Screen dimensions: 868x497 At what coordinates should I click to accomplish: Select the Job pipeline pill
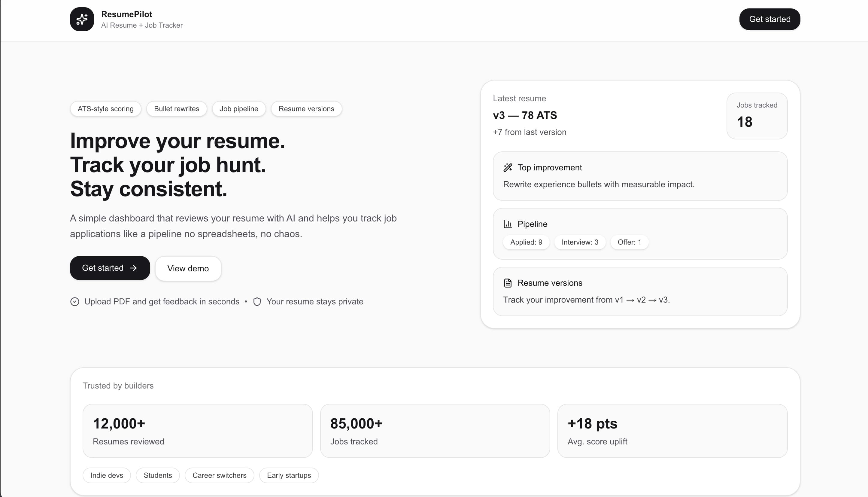click(239, 108)
